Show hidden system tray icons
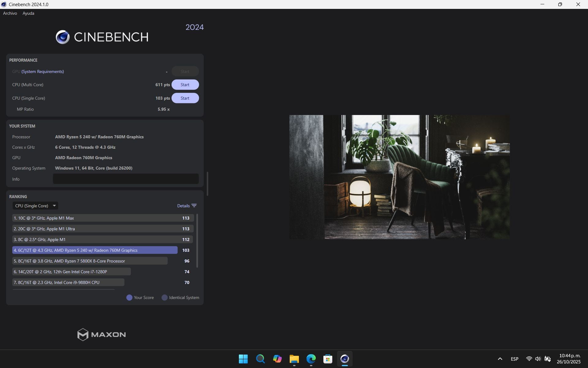Viewport: 588px width, 368px height. click(500, 359)
